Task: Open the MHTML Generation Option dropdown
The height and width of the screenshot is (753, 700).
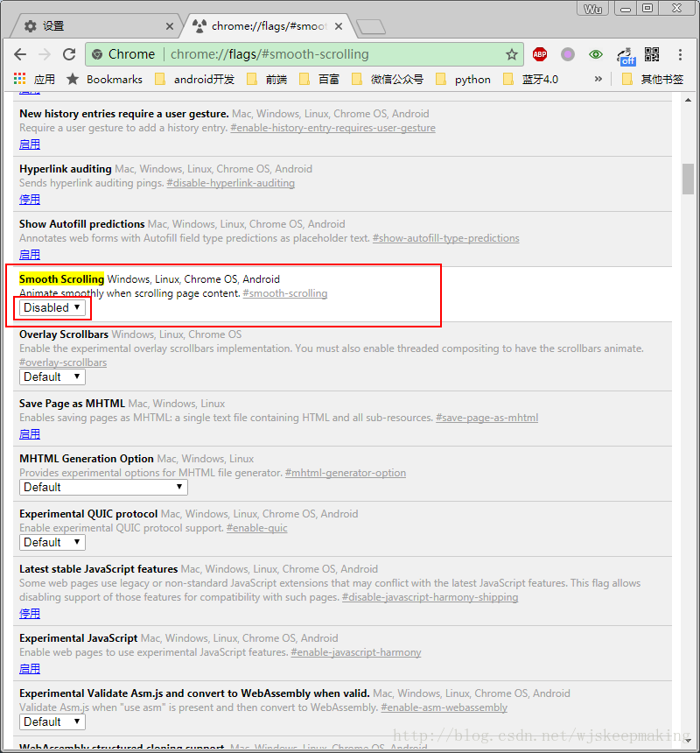Action: click(x=103, y=488)
